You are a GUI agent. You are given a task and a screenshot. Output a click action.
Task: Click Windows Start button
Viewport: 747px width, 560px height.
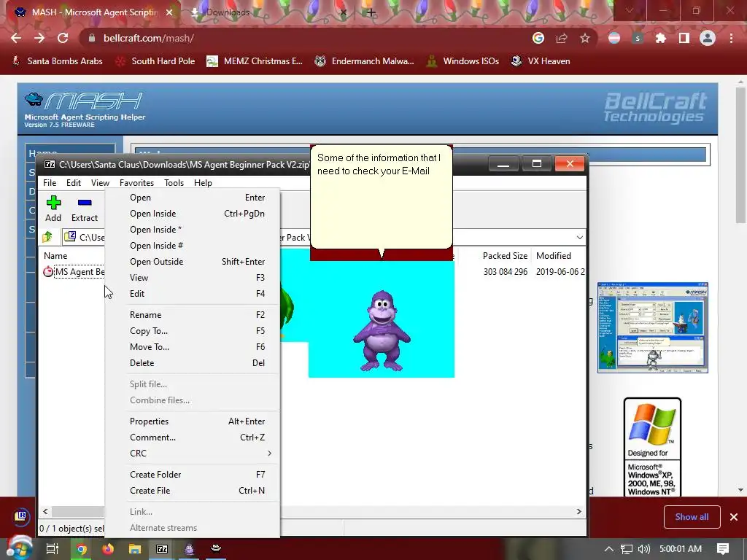tap(18, 548)
